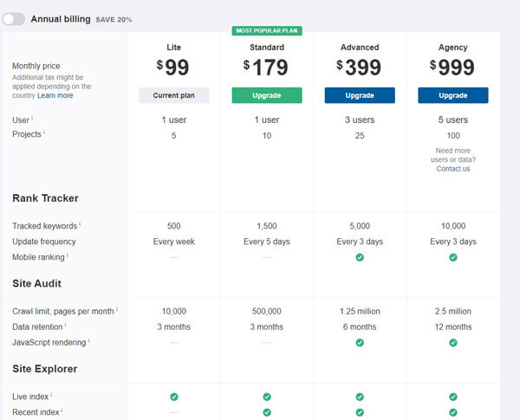Click Recent index checkmark under Standard

(267, 412)
